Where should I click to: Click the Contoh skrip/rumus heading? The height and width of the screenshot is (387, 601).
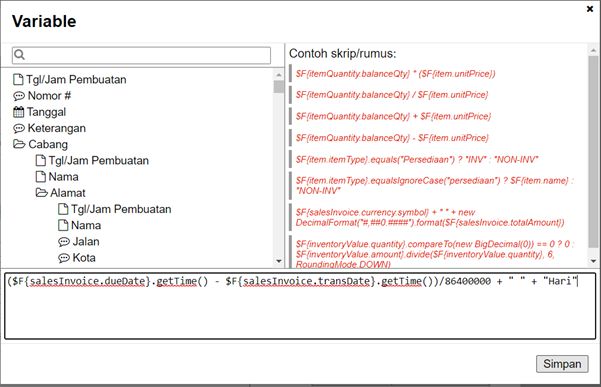[342, 53]
